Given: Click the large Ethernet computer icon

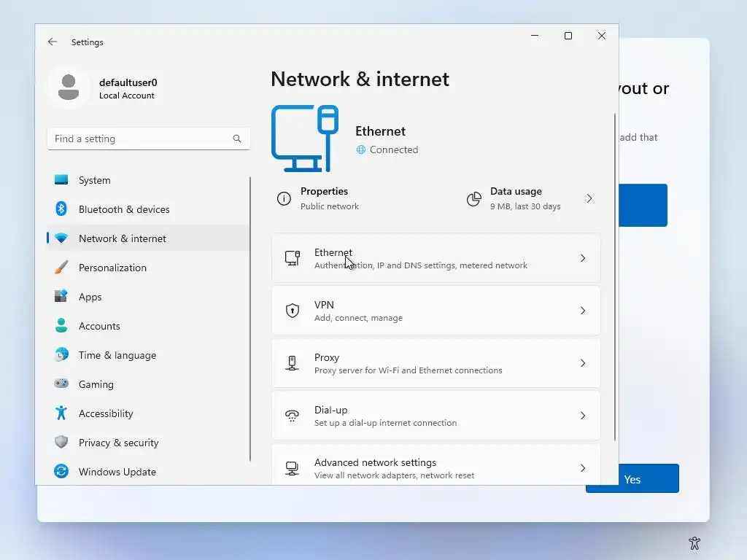Looking at the screenshot, I should [305, 139].
